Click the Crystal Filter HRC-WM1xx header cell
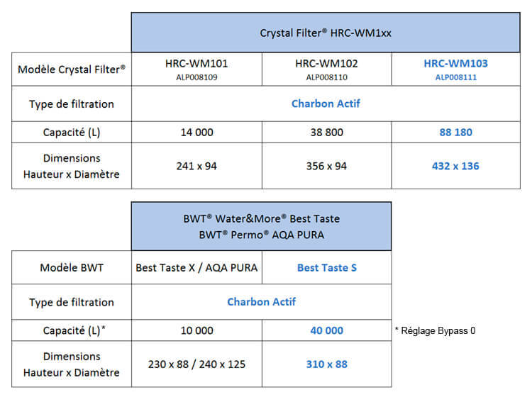Image resolution: width=532 pixels, height=402 pixels. 326,33
